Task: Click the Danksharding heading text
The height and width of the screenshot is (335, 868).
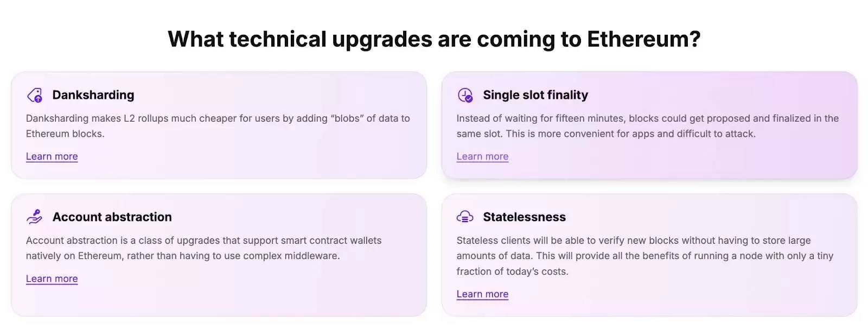Action: pos(93,95)
